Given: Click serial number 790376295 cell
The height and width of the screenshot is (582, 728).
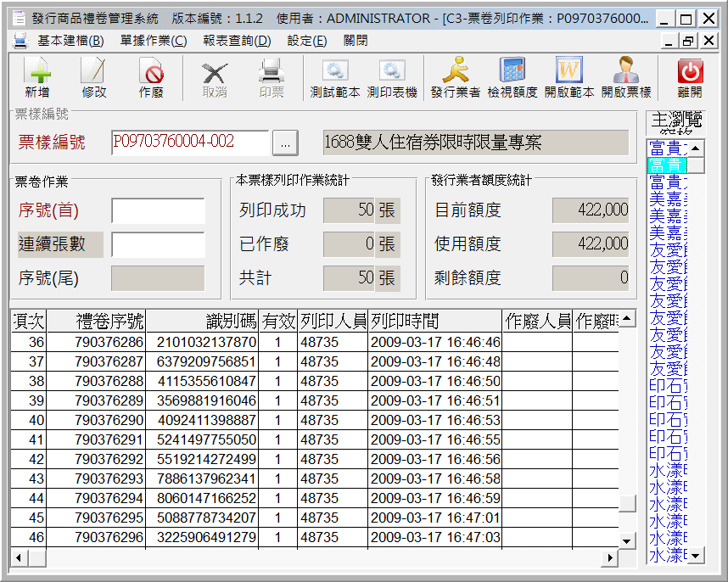Looking at the screenshot, I should (97, 518).
